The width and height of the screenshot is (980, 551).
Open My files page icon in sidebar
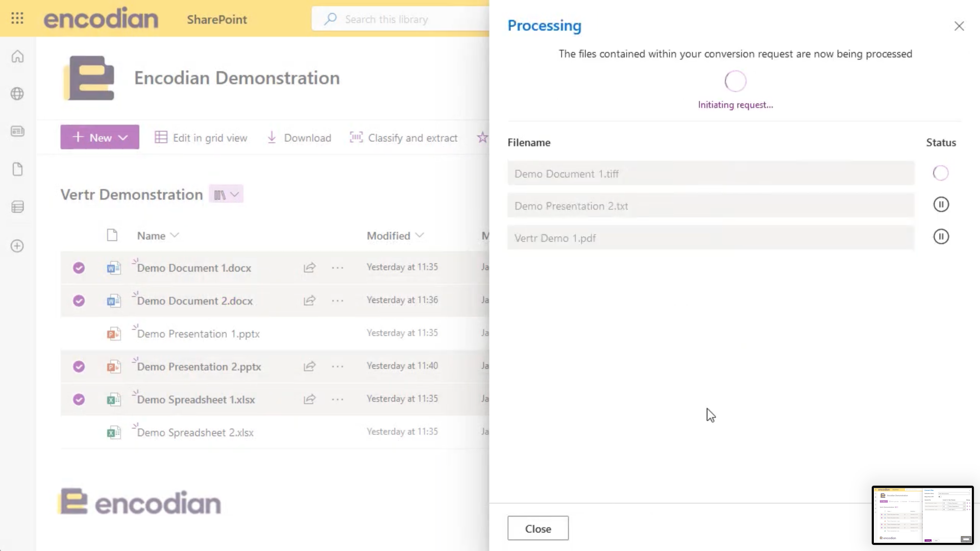tap(17, 169)
